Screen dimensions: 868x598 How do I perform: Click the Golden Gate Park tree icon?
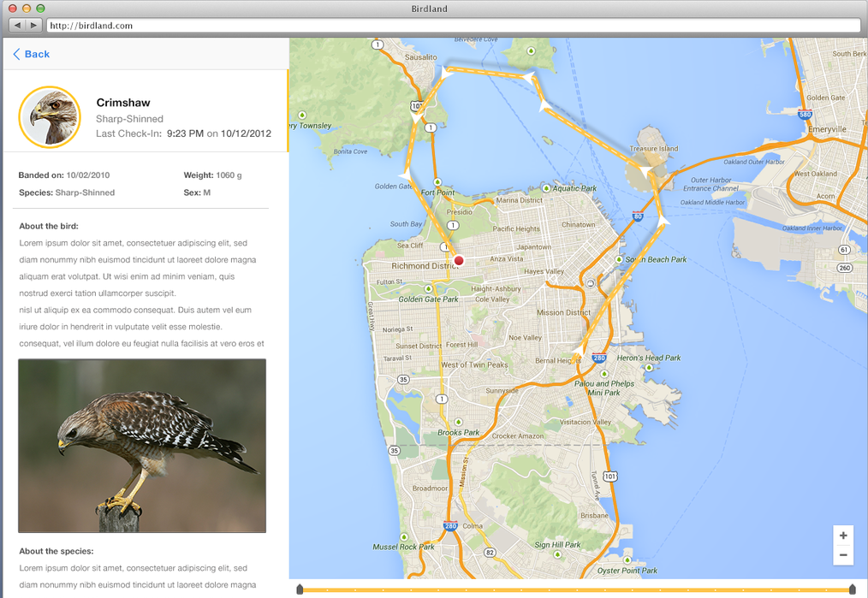click(428, 289)
